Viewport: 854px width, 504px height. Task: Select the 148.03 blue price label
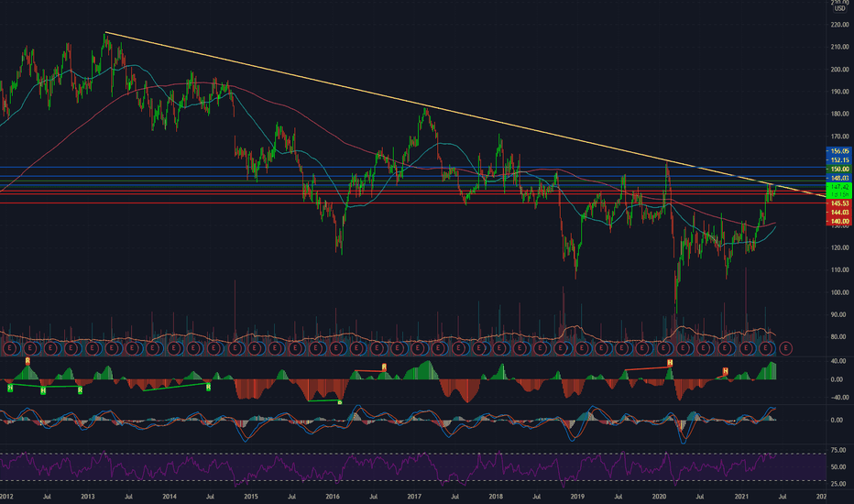(838, 178)
